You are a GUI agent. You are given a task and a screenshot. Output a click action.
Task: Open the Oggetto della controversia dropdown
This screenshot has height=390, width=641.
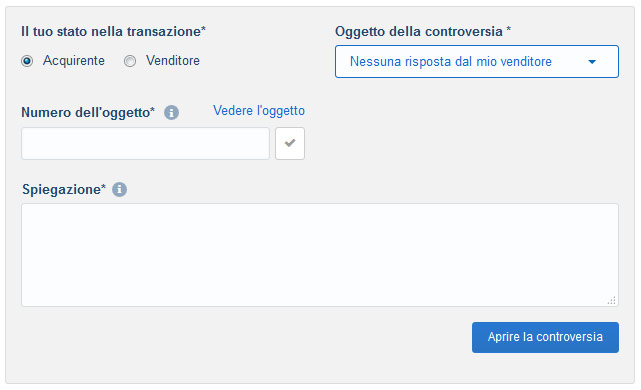(477, 61)
